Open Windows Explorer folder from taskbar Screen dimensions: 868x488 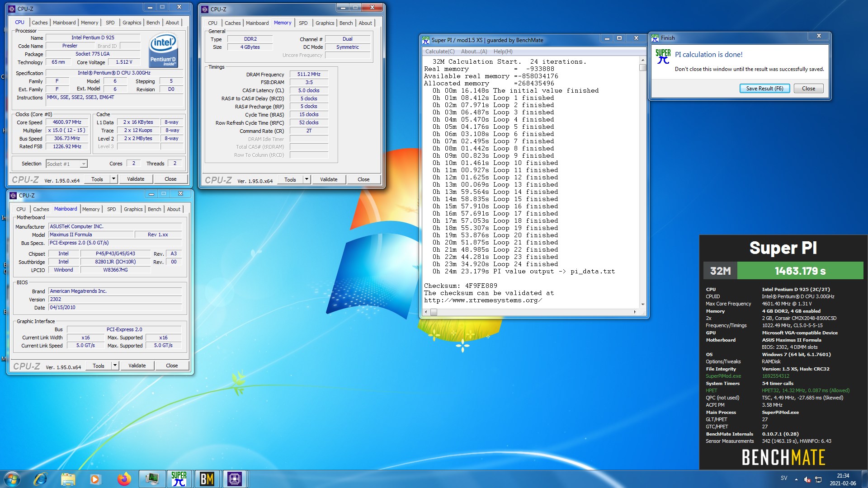[x=68, y=479]
